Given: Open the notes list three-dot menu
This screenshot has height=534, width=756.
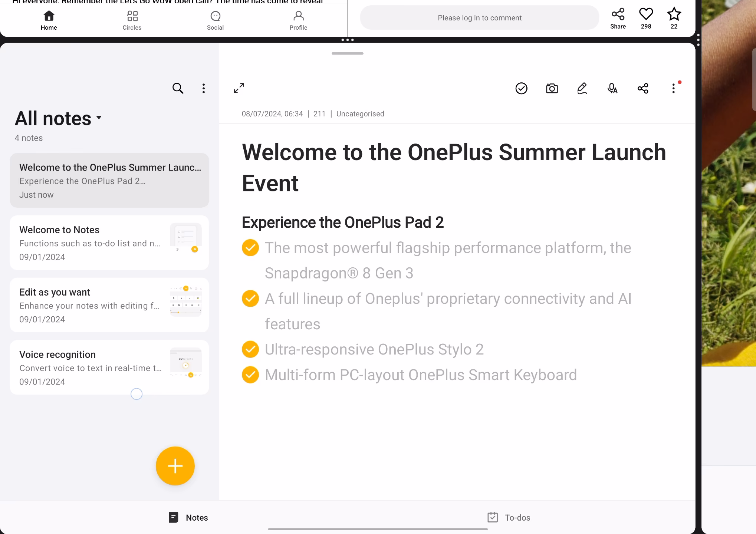Looking at the screenshot, I should (x=203, y=88).
